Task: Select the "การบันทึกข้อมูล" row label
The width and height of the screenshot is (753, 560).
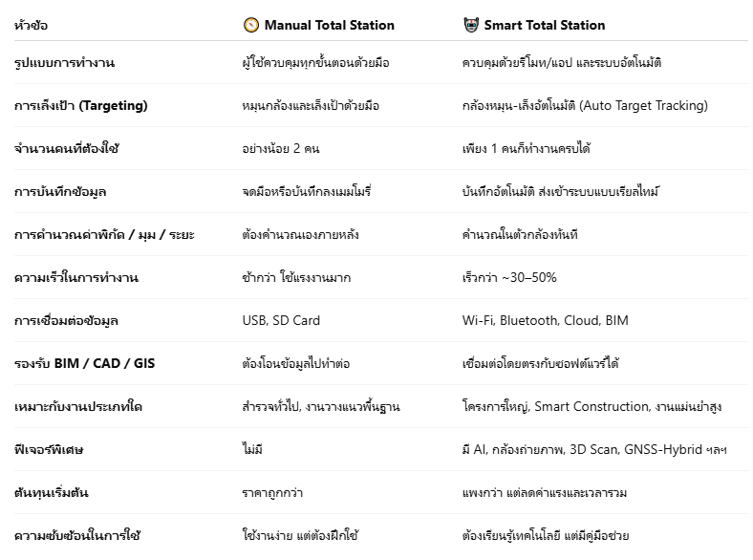Action: pos(60,191)
